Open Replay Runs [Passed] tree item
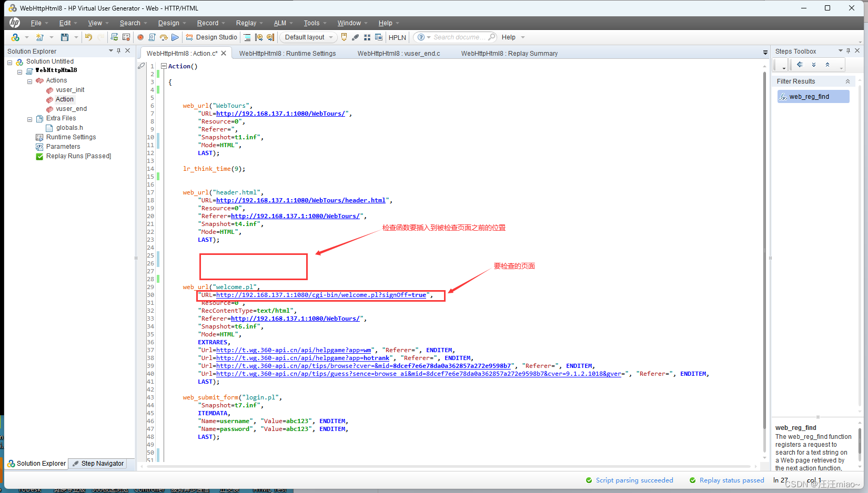Viewport: 868px width, 493px height. point(78,156)
